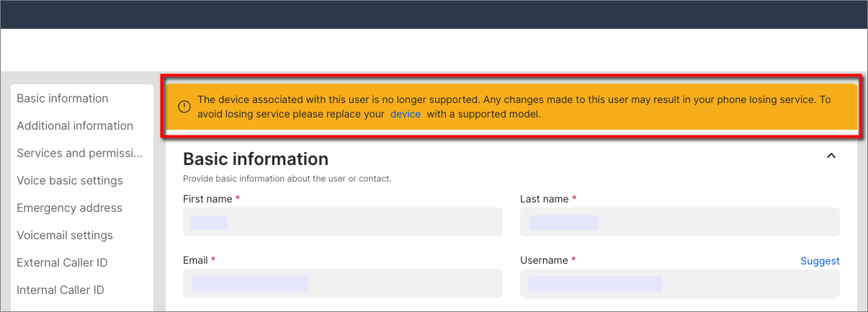Screen dimensions: 868x312
Task: Click Suggest next to Username
Action: click(820, 261)
